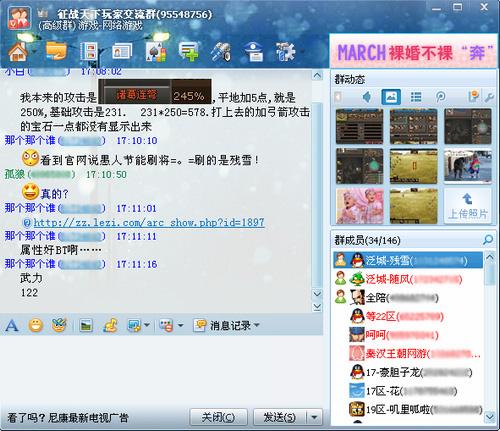
Task: Click the block group messages icon
Action: (x=166, y=325)
